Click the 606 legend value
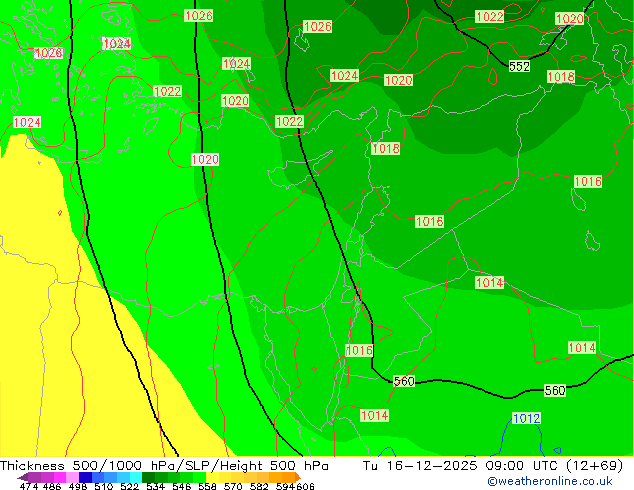 (305, 486)
